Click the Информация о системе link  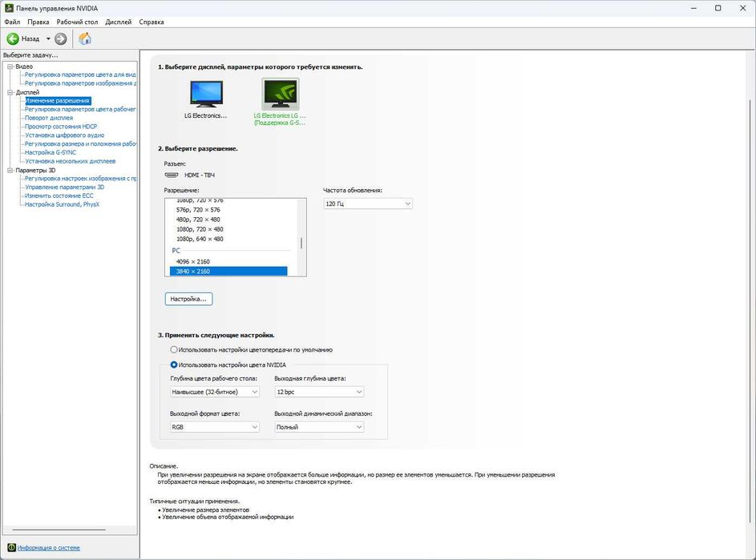click(49, 548)
